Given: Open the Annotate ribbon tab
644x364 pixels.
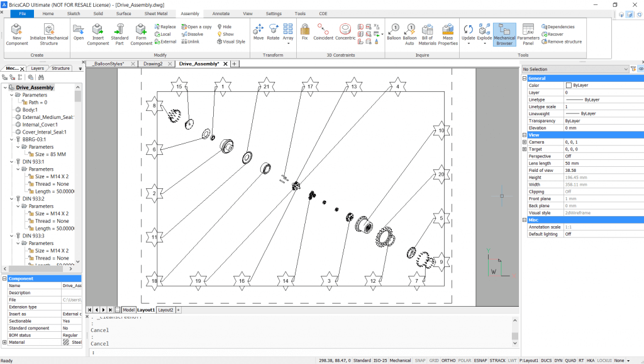Looking at the screenshot, I should (x=221, y=14).
